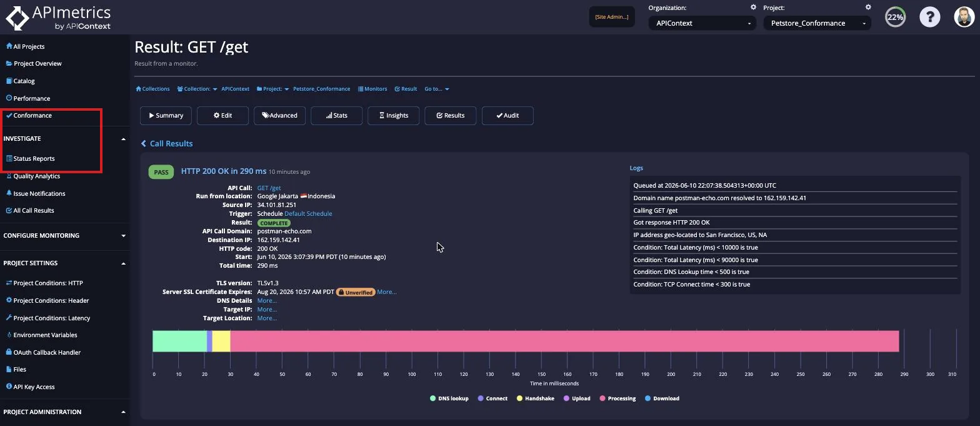Open the Results tab
The image size is (980, 426).
[450, 116]
